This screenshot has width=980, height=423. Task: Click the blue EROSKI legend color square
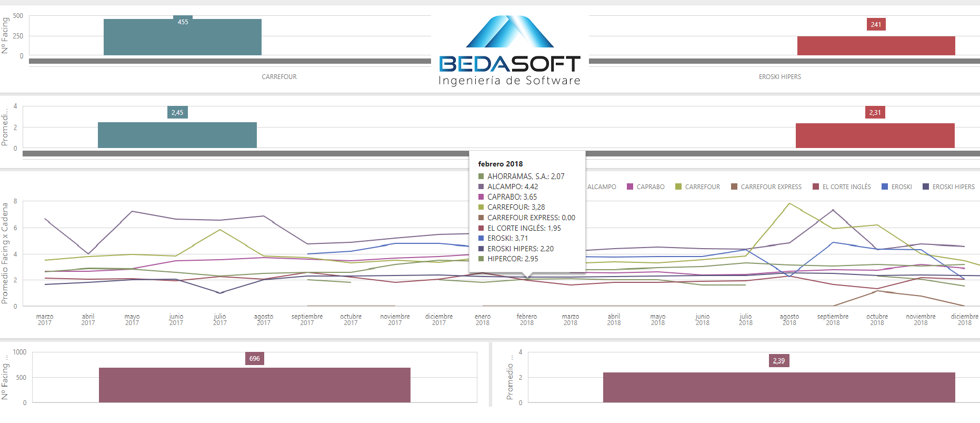(x=885, y=187)
